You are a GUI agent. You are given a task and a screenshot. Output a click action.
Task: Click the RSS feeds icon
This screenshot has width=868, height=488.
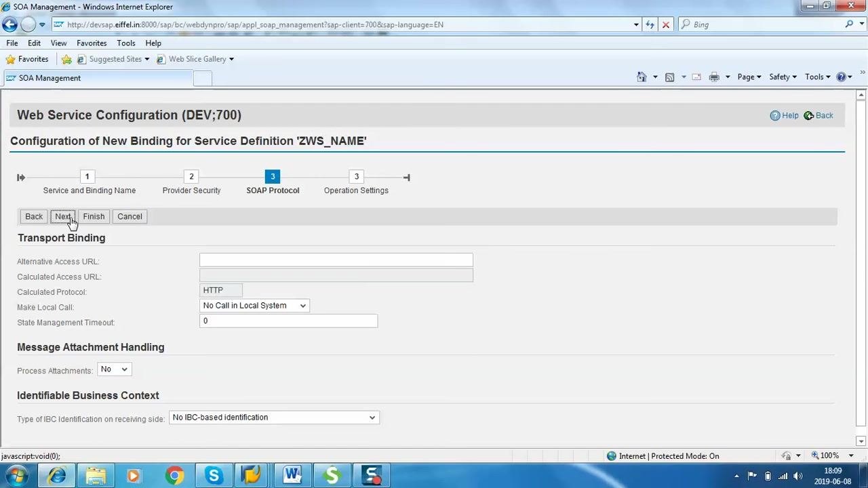click(x=669, y=77)
